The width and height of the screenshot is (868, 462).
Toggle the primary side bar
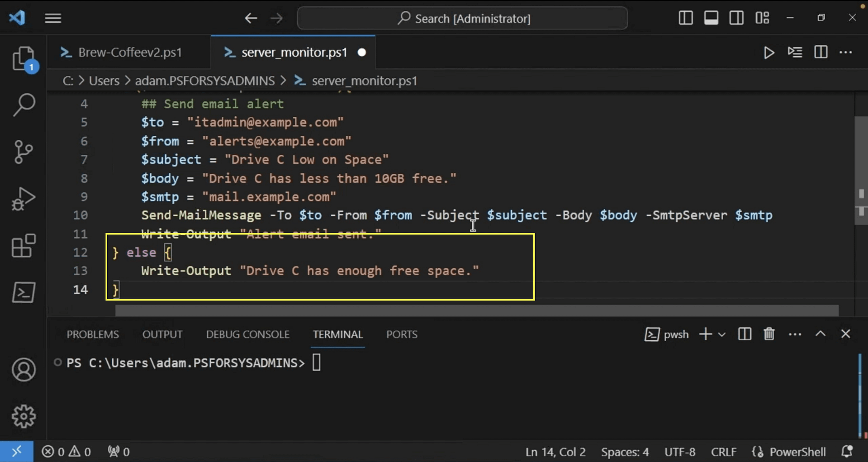pos(686,18)
